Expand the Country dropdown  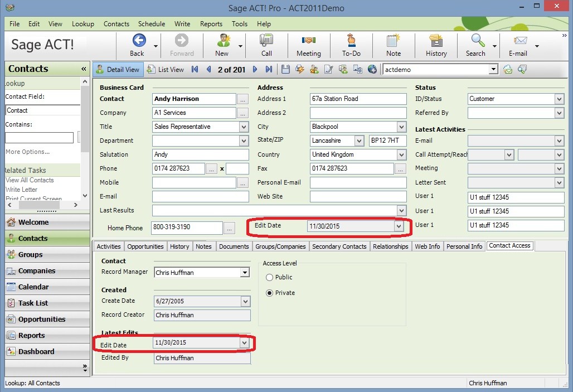pos(402,154)
